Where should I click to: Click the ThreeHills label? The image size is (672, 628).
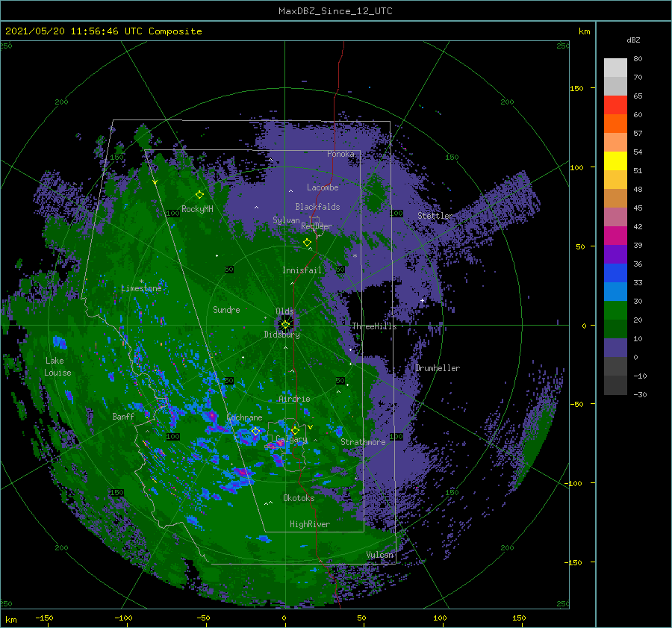click(374, 326)
